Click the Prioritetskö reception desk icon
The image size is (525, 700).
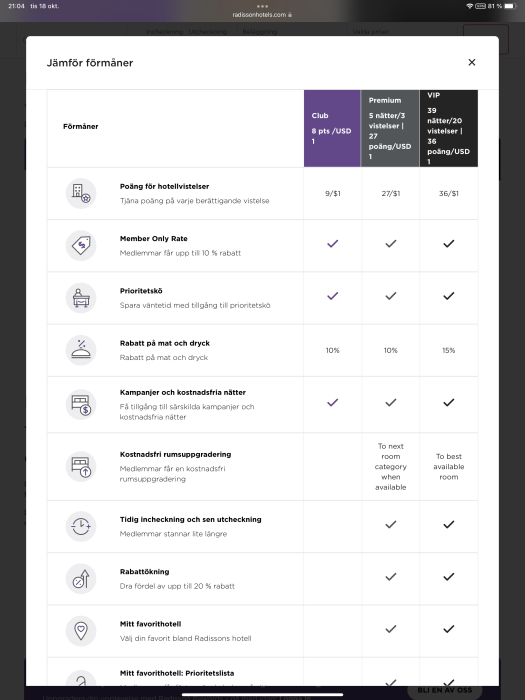coord(81,298)
